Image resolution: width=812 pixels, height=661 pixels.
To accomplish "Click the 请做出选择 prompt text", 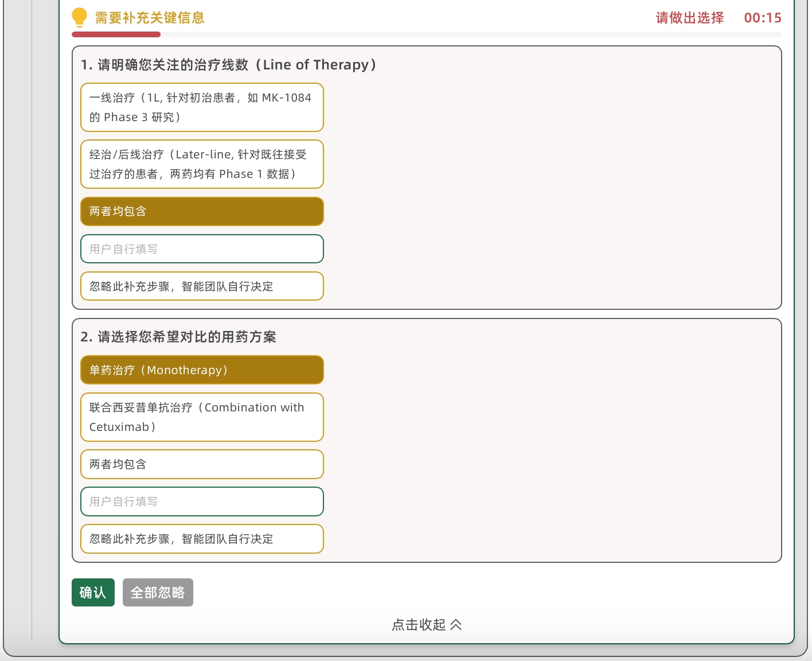I will tap(690, 18).
